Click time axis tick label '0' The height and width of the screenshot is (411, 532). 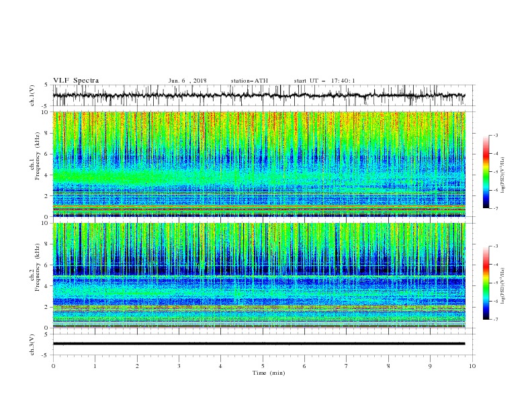click(x=53, y=366)
